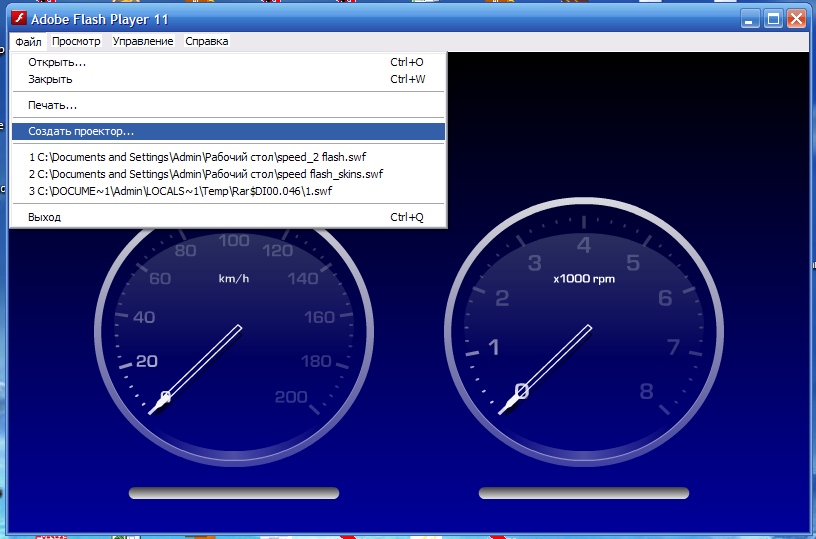Choose Открыть... from the file menu
The height and width of the screenshot is (539, 816).
click(x=57, y=62)
